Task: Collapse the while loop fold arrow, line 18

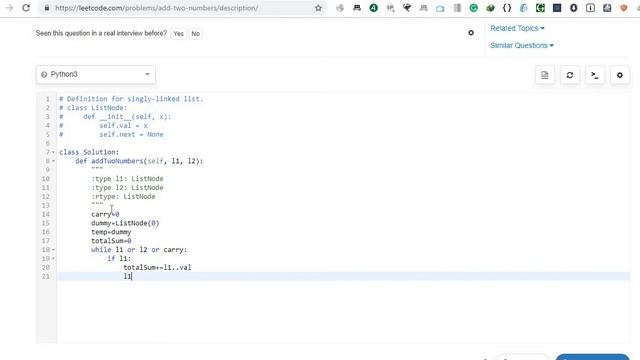Action: 53,250
